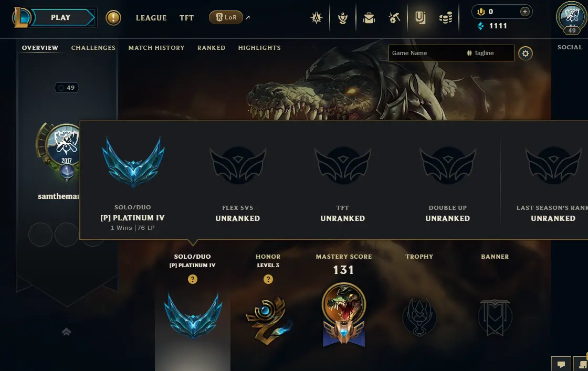This screenshot has height=371, width=588.
Task: Switch to the Challenges tab
Action: pyautogui.click(x=93, y=48)
